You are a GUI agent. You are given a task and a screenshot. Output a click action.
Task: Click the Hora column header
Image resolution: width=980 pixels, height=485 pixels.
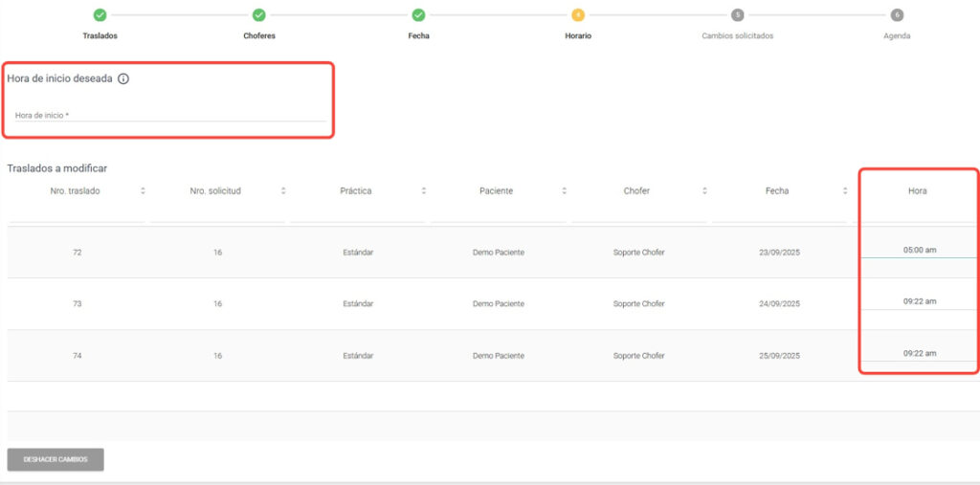917,191
